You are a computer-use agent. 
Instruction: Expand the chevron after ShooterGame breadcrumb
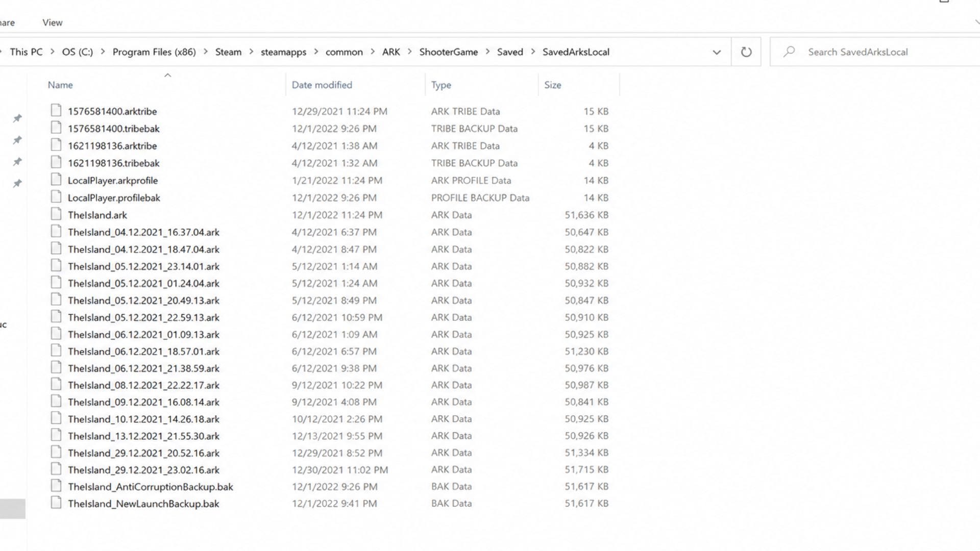coord(487,52)
